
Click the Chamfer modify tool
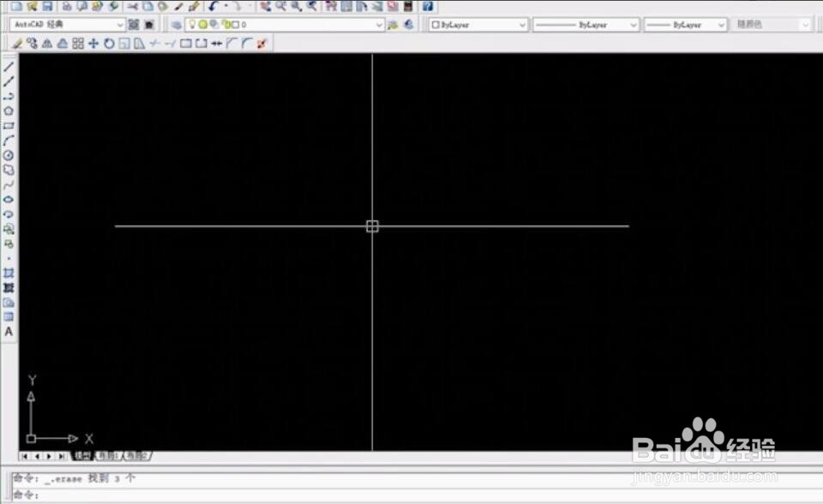pos(231,44)
